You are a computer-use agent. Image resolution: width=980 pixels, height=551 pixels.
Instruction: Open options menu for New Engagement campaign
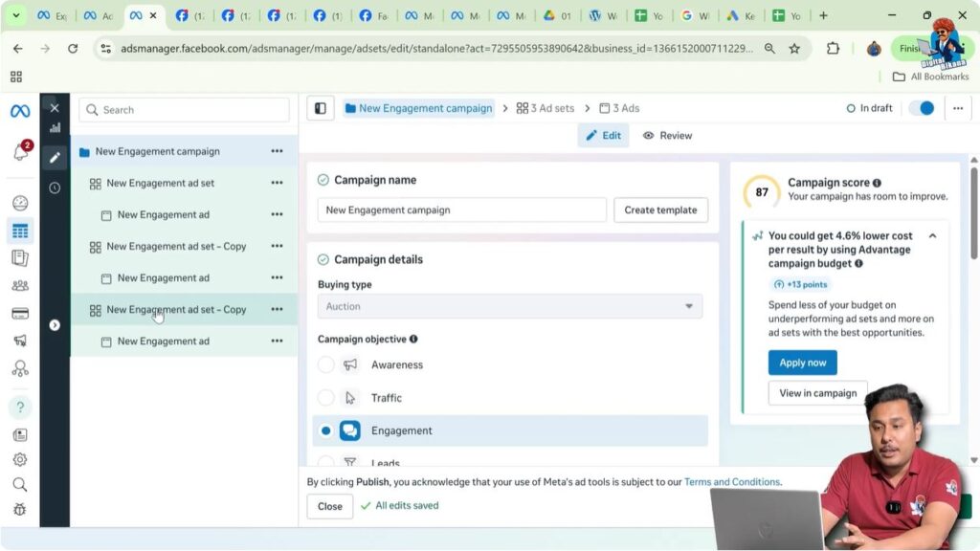tap(277, 151)
